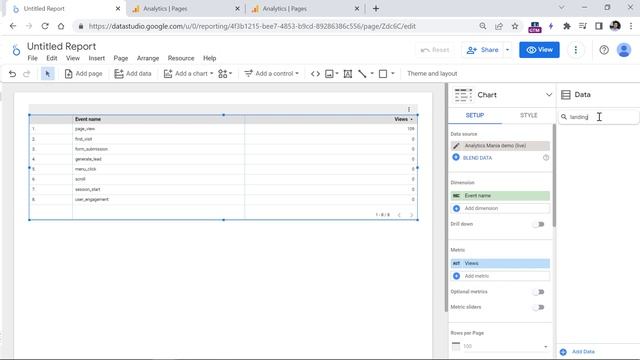The height and width of the screenshot is (360, 640).
Task: Go to next table page arrow
Action: pyautogui.click(x=411, y=215)
